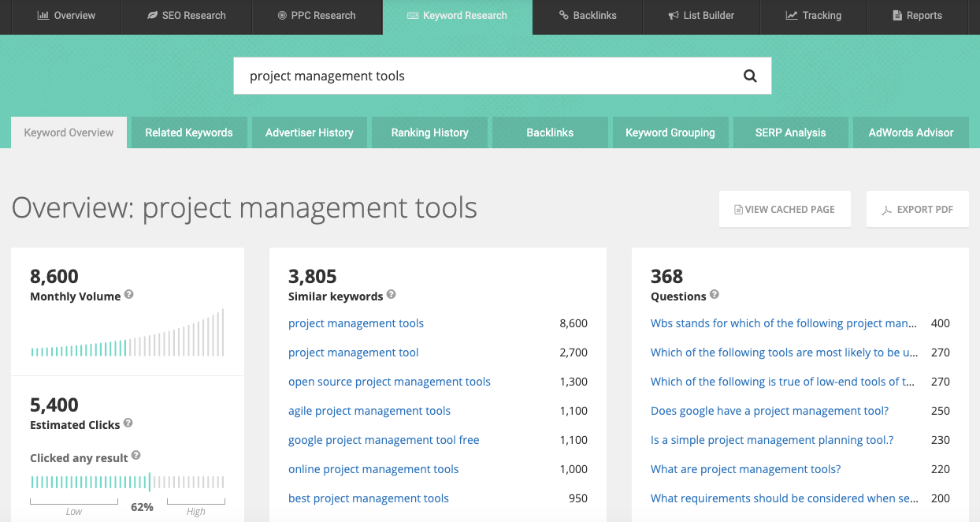Screen dimensions: 980x522
Task: Open 'open source project management tools' link
Action: (x=389, y=382)
